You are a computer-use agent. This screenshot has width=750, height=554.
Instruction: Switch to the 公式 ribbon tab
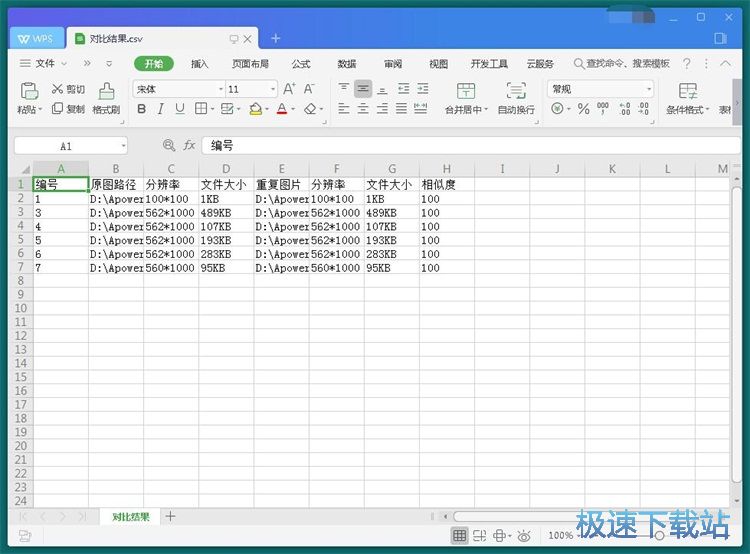point(301,64)
